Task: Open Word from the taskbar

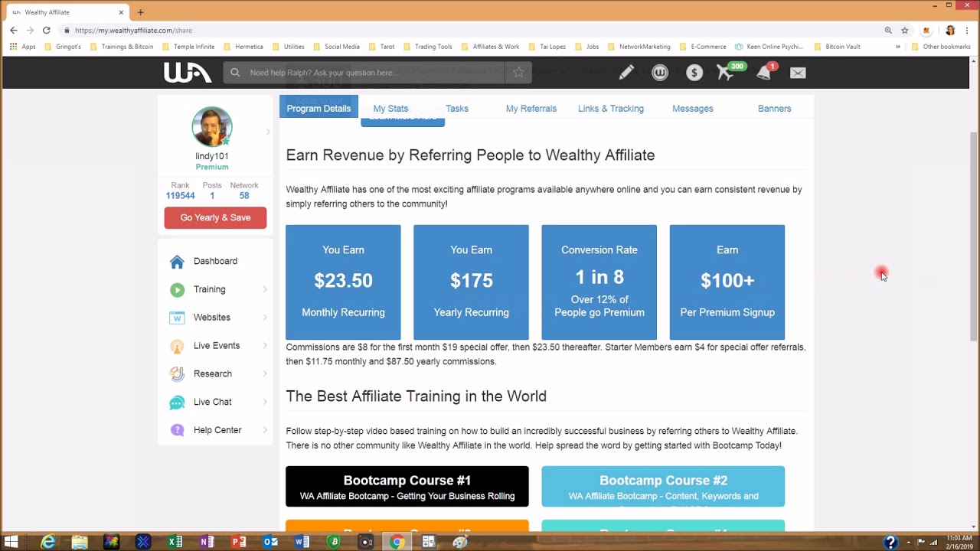Action: 302,542
